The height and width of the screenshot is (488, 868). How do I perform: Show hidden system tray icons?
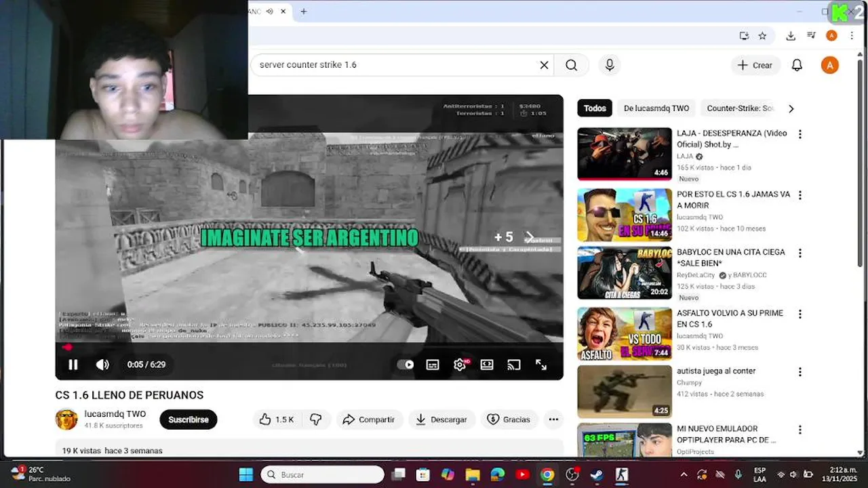tap(684, 474)
